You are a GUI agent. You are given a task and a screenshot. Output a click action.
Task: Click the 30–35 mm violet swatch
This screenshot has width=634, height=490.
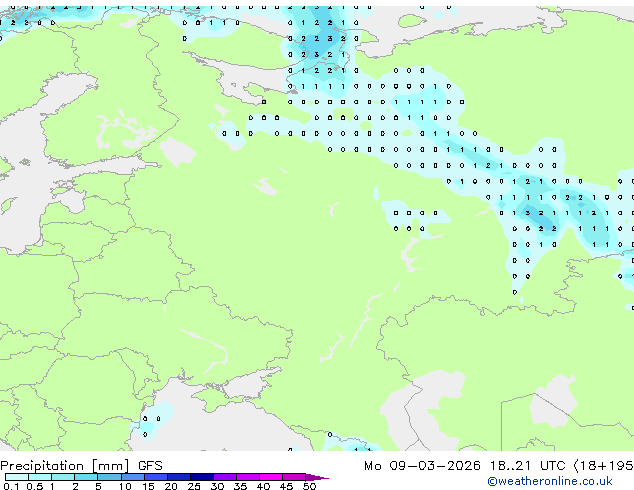pyautogui.click(x=225, y=477)
